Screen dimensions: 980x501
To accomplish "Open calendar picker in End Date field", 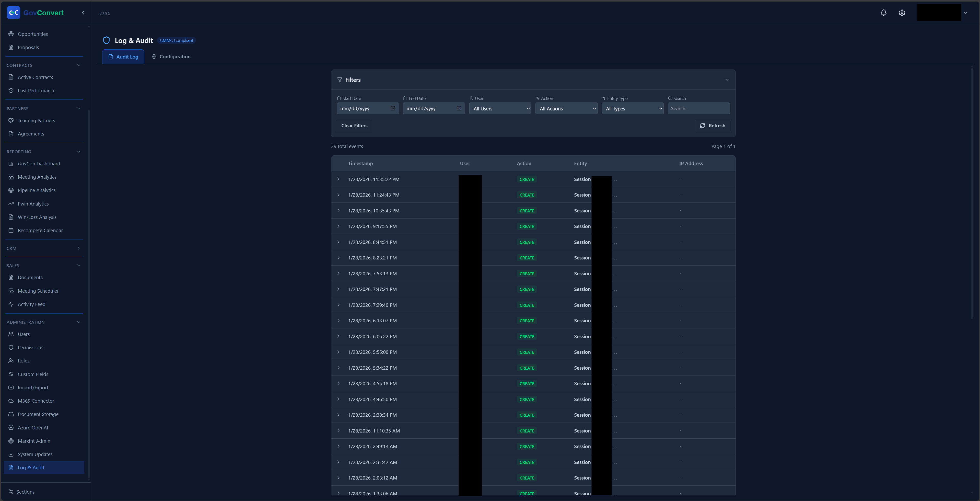I will (x=459, y=108).
